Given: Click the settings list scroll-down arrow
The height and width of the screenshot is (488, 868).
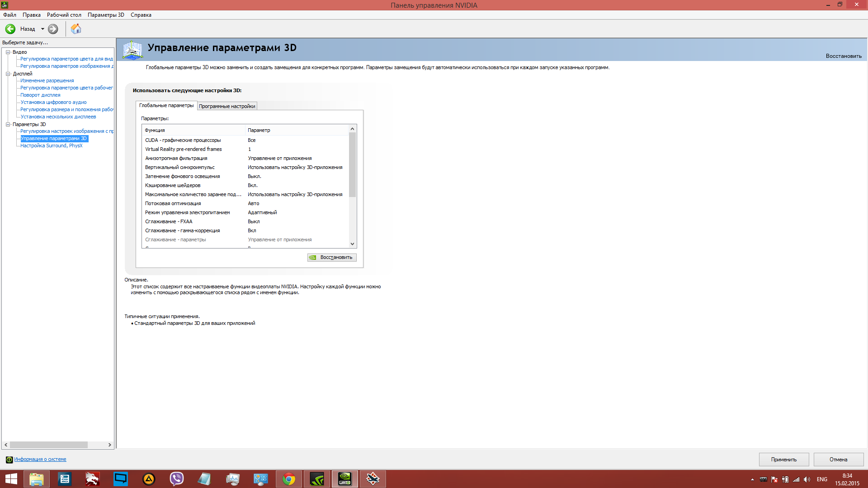Looking at the screenshot, I should tap(352, 244).
